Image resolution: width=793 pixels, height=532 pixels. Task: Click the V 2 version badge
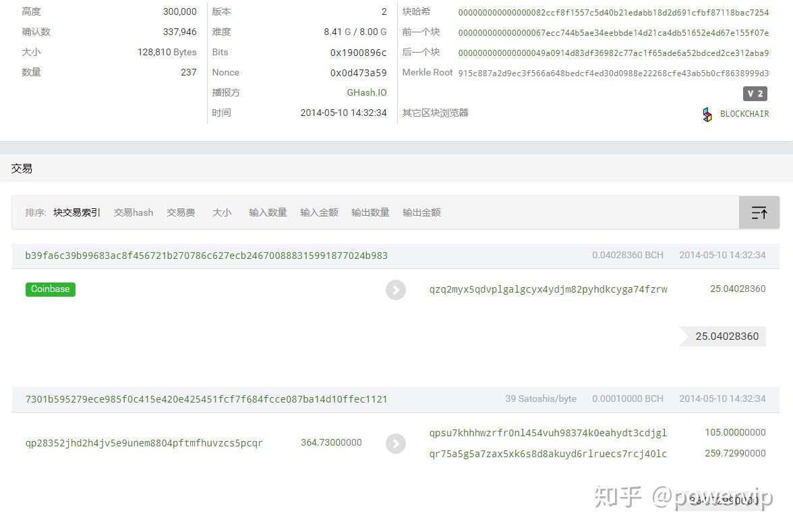coord(755,94)
